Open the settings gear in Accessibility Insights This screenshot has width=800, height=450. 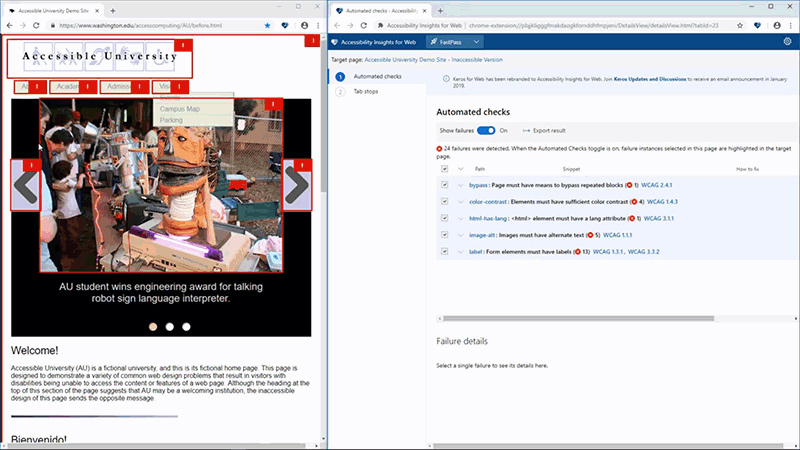(x=787, y=42)
